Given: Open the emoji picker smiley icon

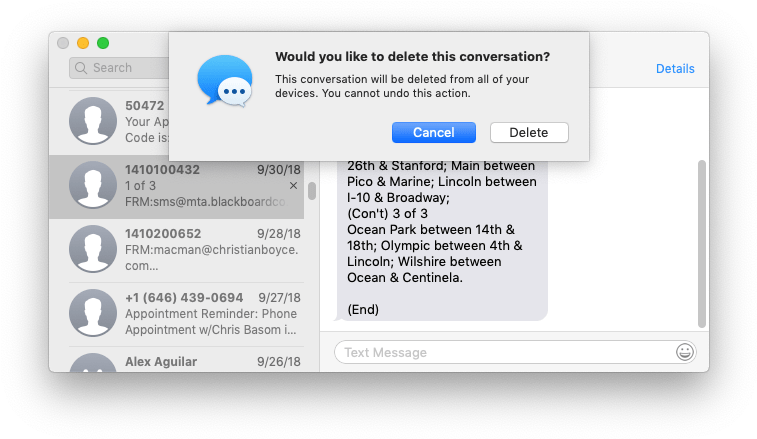Looking at the screenshot, I should (x=685, y=352).
